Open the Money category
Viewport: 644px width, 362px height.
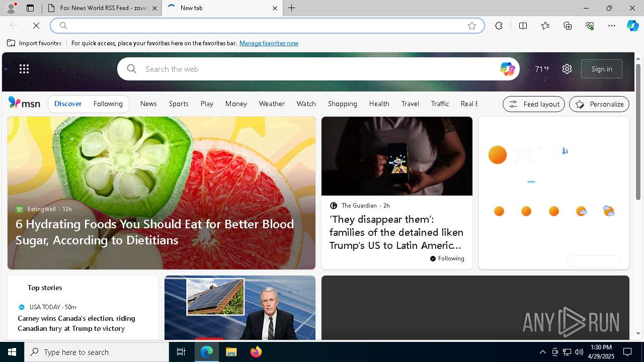click(236, 104)
